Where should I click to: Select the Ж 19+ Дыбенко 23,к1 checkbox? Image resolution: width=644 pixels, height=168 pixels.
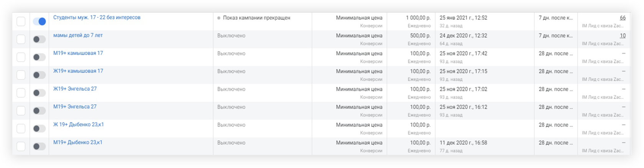coord(21,128)
